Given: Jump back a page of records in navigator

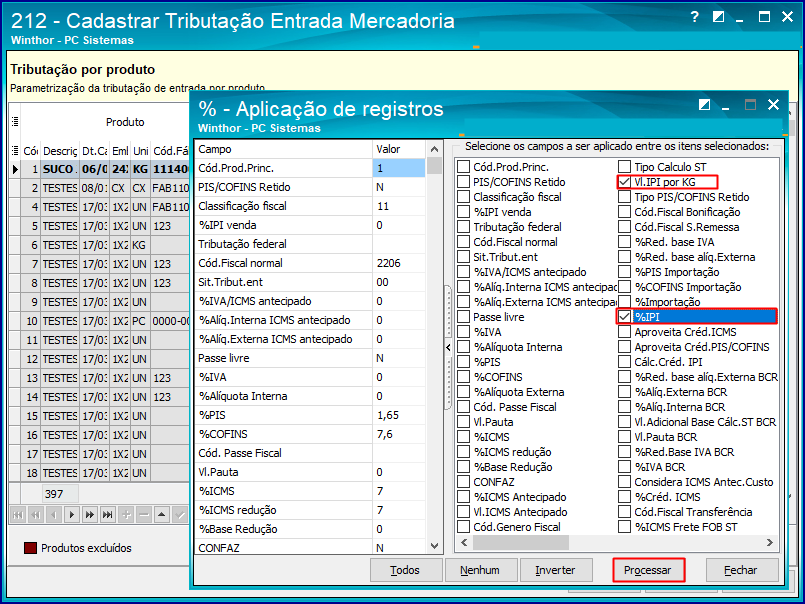Looking at the screenshot, I should coord(36,515).
